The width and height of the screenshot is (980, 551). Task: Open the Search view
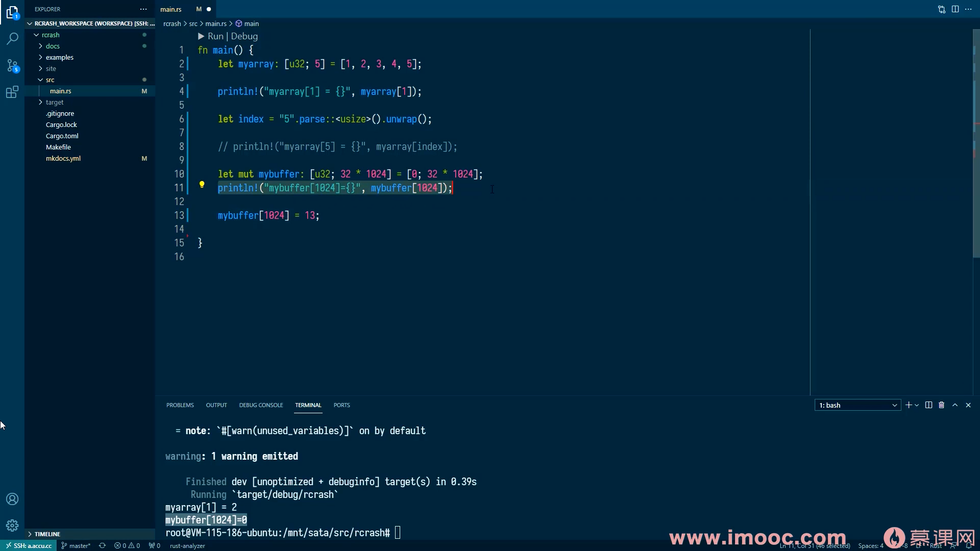(x=12, y=39)
